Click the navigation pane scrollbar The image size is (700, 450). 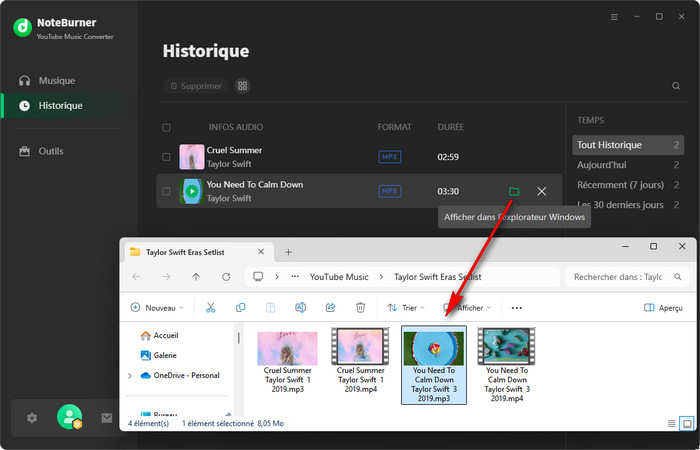click(x=238, y=338)
